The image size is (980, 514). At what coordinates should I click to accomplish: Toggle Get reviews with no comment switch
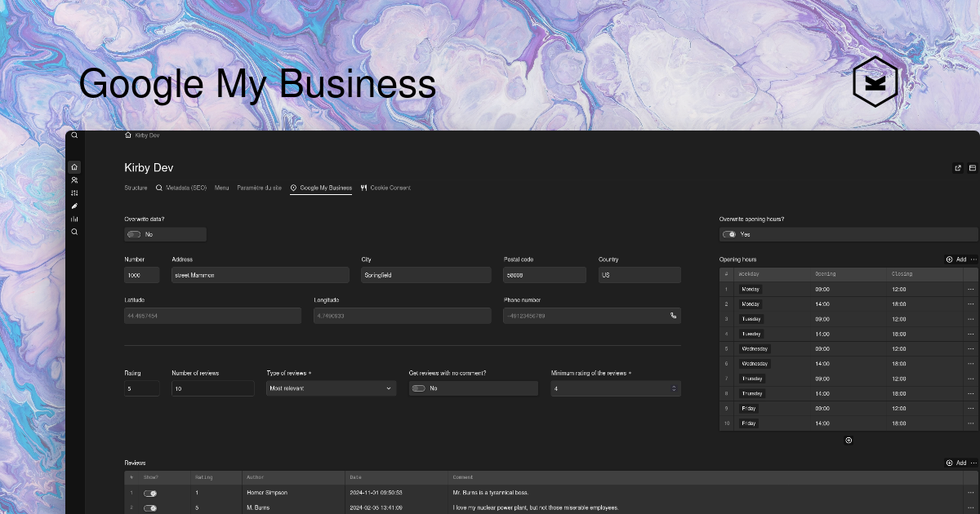(419, 388)
